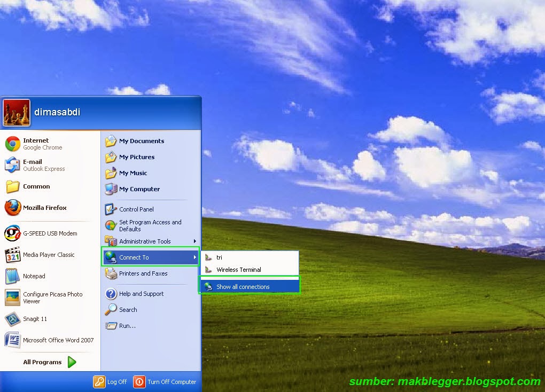Launch Snagit 11 via its icon
545x392 pixels.
(12, 319)
